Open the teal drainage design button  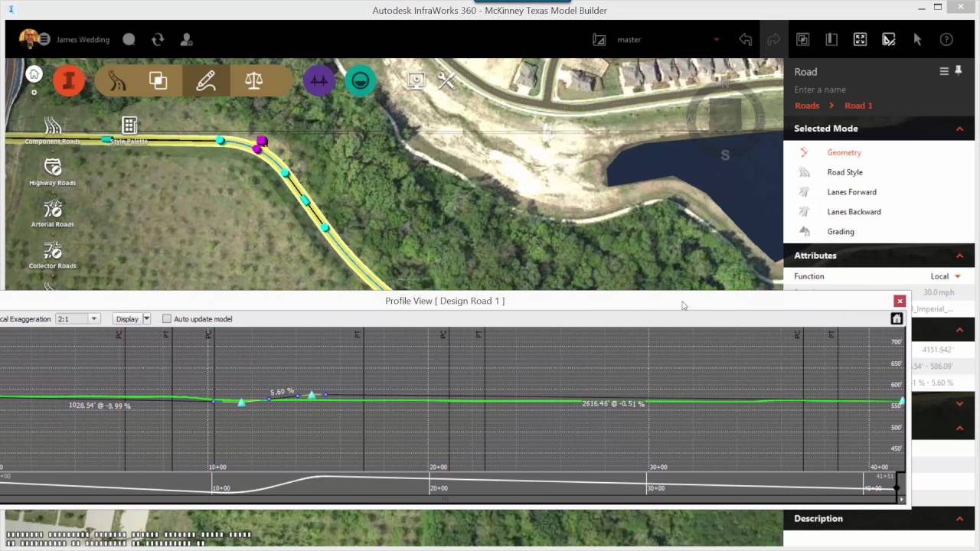360,80
